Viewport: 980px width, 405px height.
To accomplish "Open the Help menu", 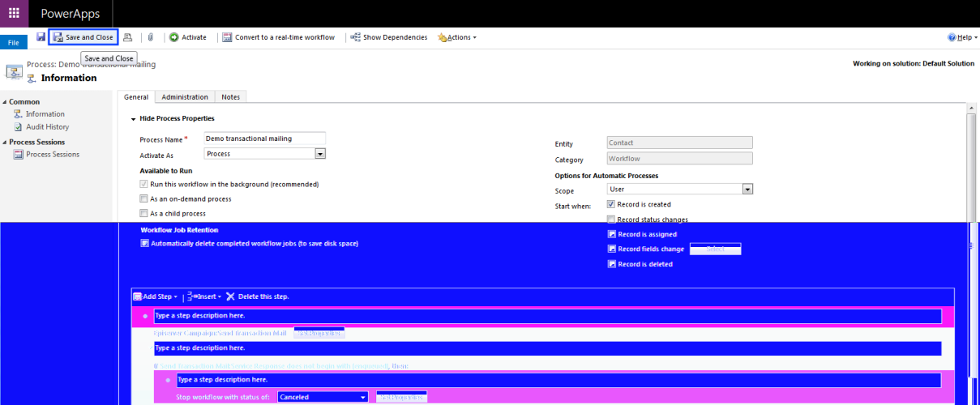I will point(961,37).
